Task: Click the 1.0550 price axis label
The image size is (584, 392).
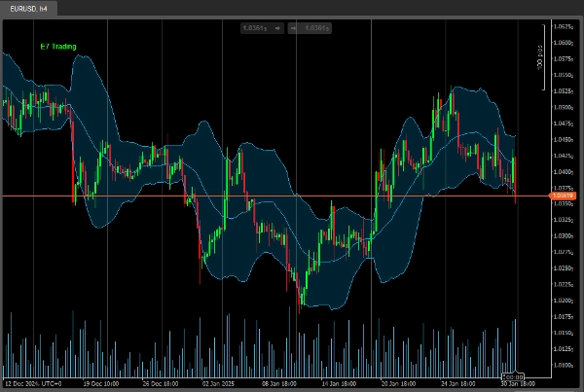Action: point(563,75)
